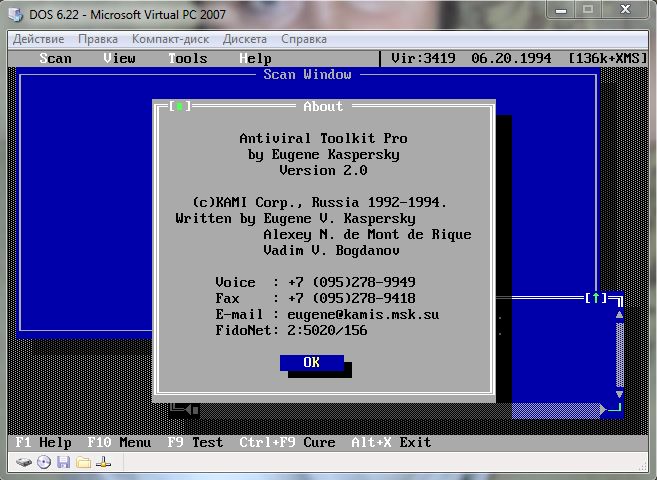Close About dialog via green square box
The height and width of the screenshot is (480, 657).
(x=180, y=106)
